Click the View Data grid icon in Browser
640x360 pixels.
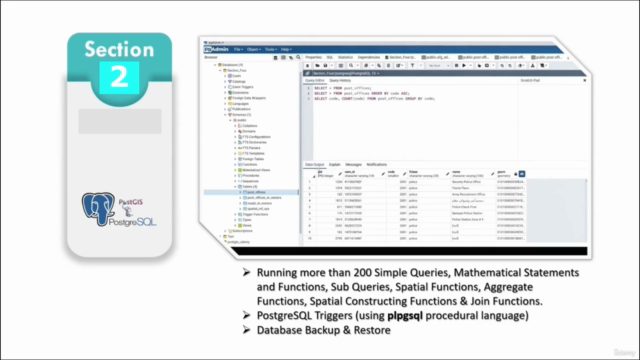point(283,58)
